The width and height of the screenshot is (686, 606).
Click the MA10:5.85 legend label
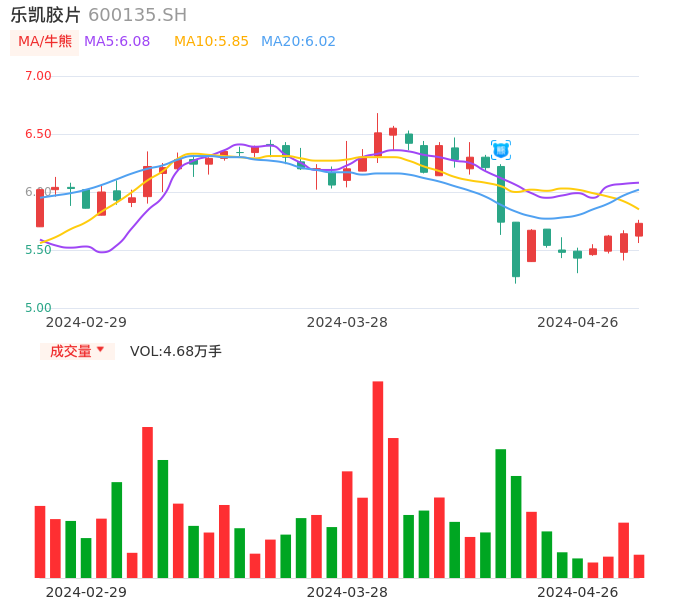[211, 42]
